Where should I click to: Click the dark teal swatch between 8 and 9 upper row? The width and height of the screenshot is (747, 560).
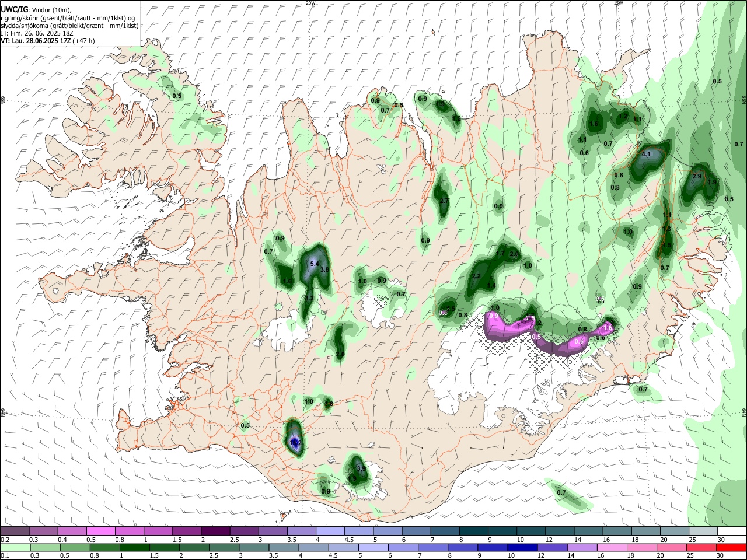(x=474, y=531)
